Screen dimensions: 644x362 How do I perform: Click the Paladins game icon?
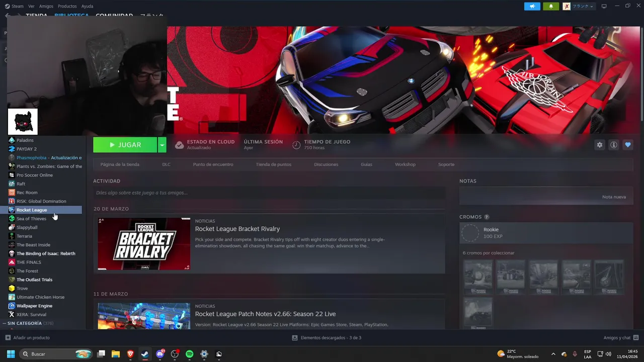coord(12,140)
